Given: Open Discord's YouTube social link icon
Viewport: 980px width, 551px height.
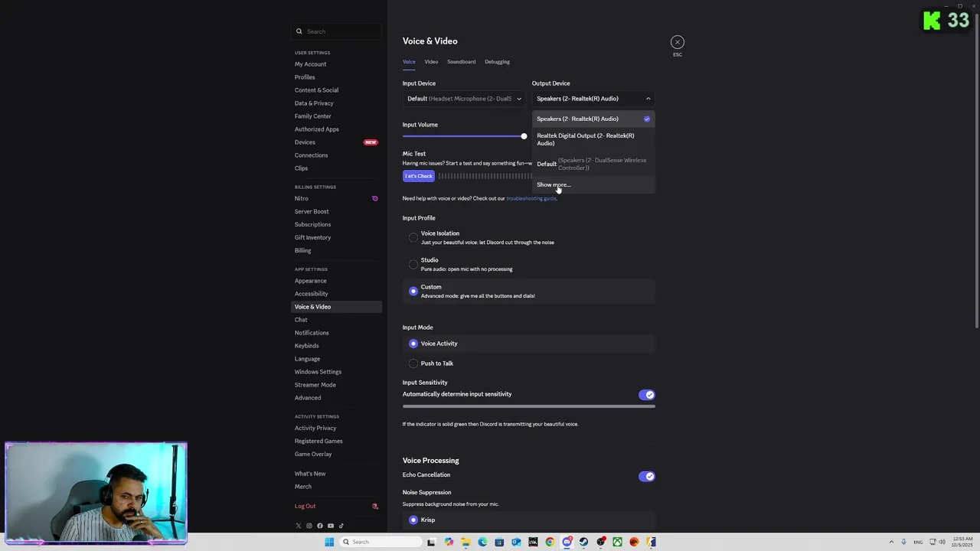Looking at the screenshot, I should pyautogui.click(x=331, y=526).
